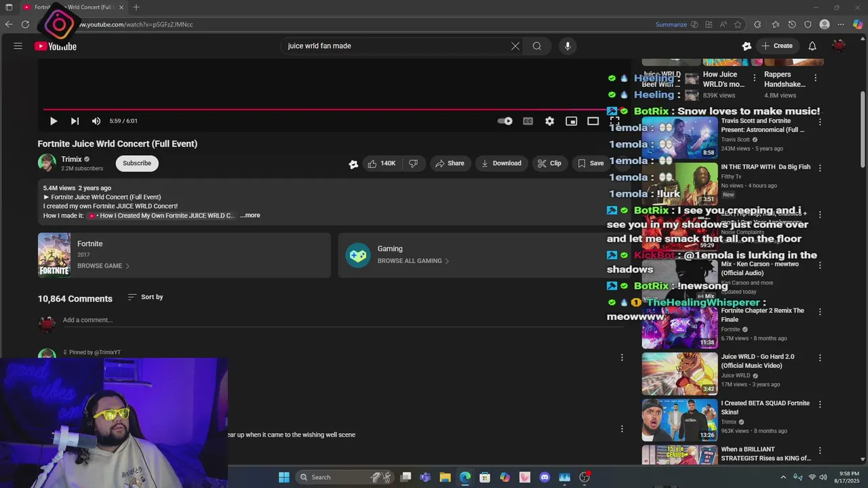Image resolution: width=868 pixels, height=488 pixels.
Task: Open Discord from the taskbar
Action: click(x=545, y=477)
